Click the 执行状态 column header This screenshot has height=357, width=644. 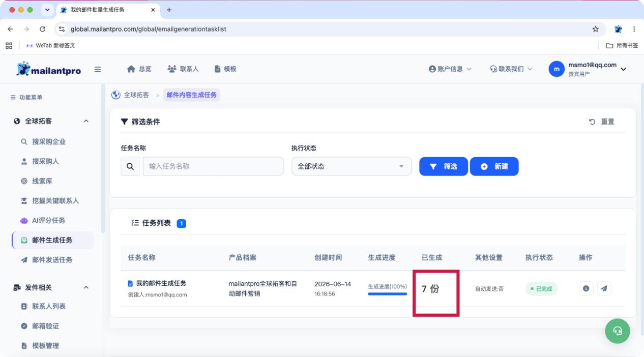[x=539, y=258]
